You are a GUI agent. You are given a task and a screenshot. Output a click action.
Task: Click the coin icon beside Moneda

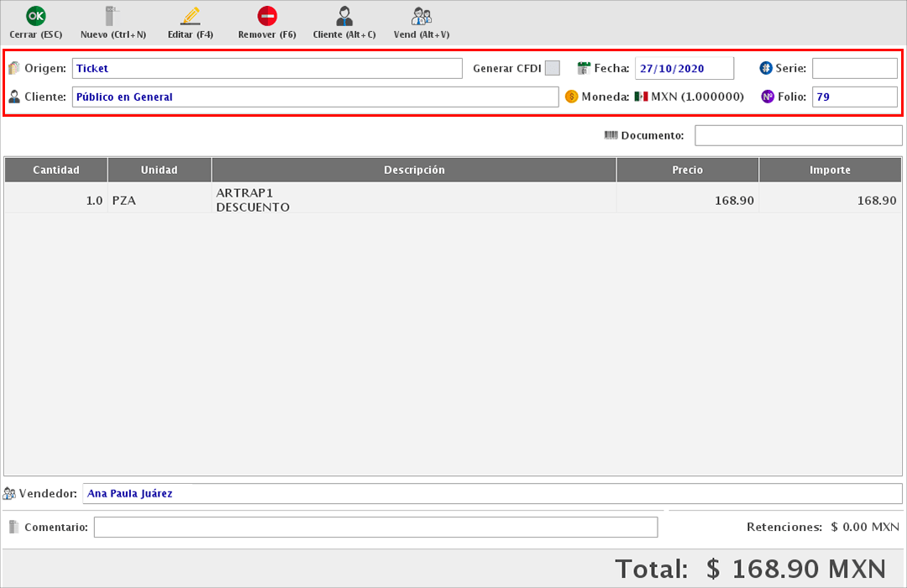tap(572, 97)
